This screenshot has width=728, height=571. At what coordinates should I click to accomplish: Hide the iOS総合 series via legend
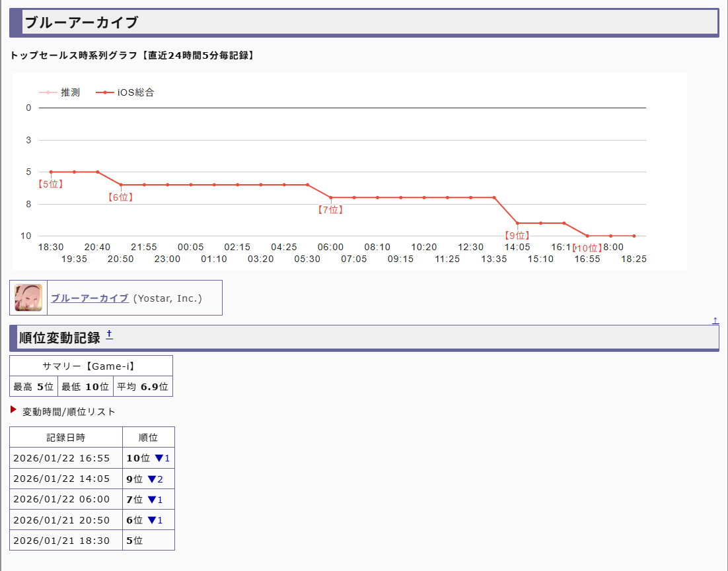pyautogui.click(x=126, y=92)
